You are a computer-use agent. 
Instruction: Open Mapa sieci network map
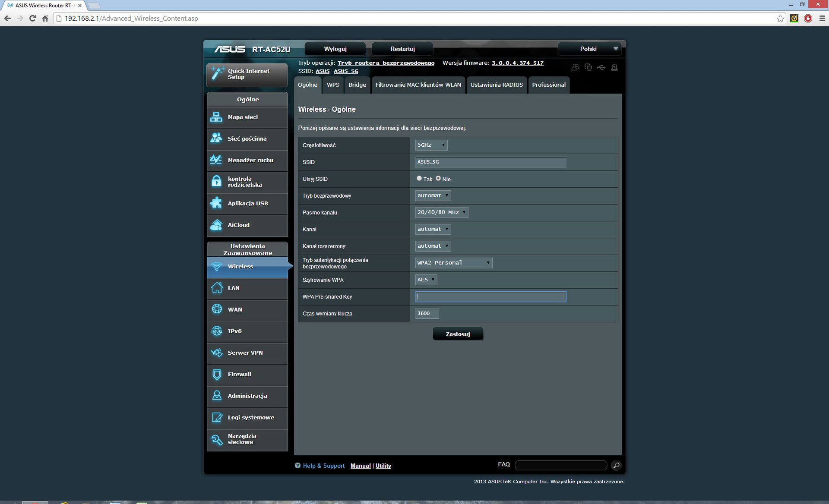click(x=247, y=117)
